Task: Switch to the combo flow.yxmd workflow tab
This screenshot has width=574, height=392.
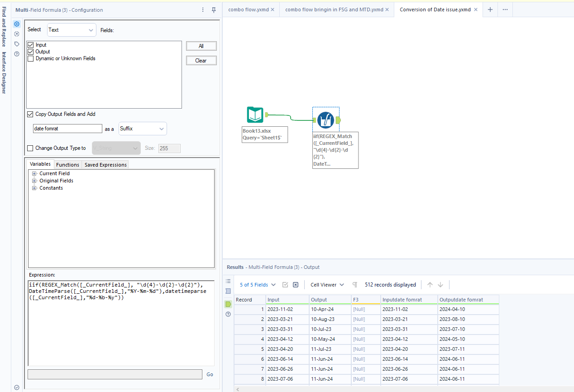Action: [x=248, y=9]
